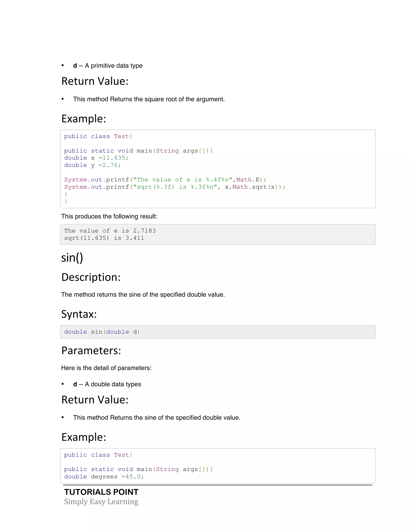The image size is (411, 532).
Task: Click output line 'The value of e is 2.7183'
Action: pos(110,231)
